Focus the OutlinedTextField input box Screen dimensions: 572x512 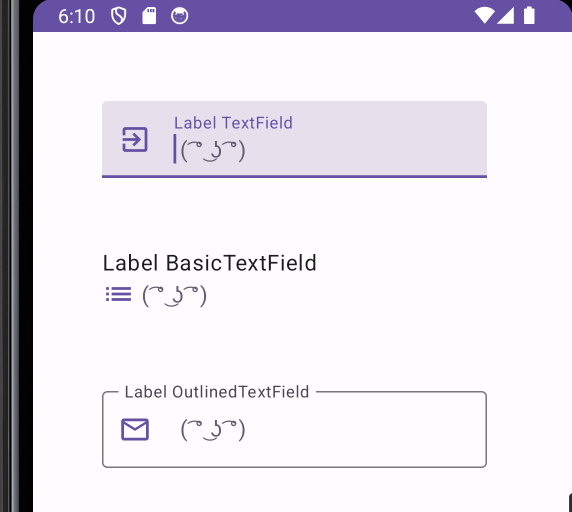pyautogui.click(x=294, y=429)
